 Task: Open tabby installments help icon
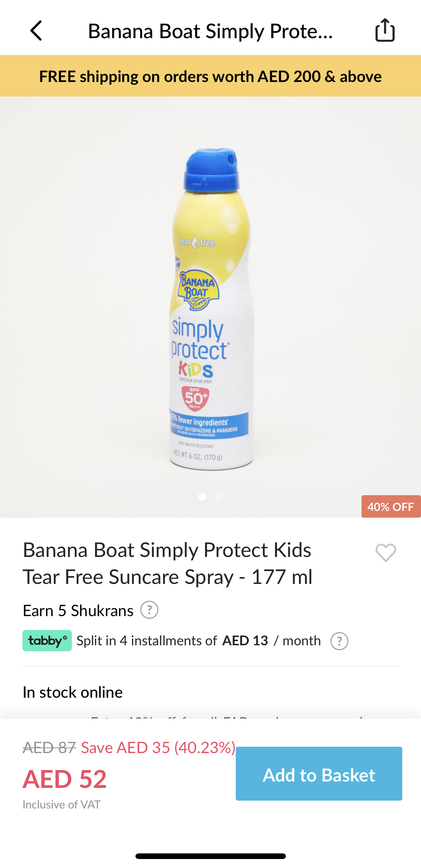339,641
